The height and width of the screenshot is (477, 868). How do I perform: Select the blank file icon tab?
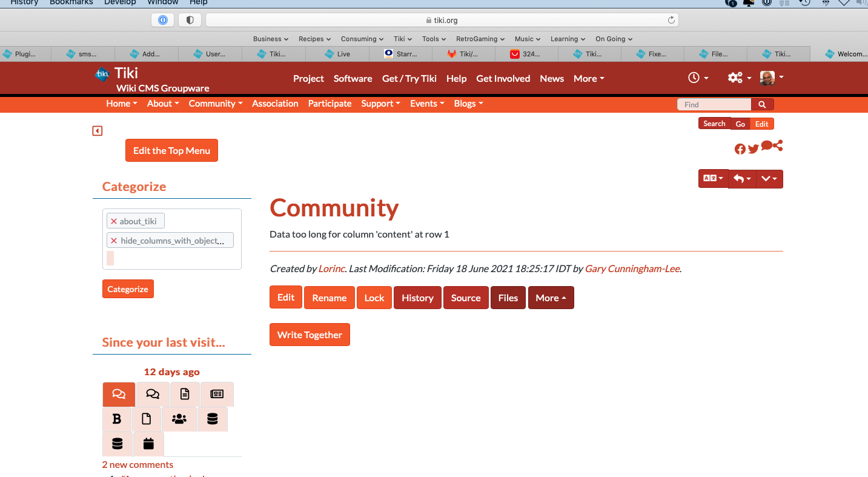click(147, 419)
